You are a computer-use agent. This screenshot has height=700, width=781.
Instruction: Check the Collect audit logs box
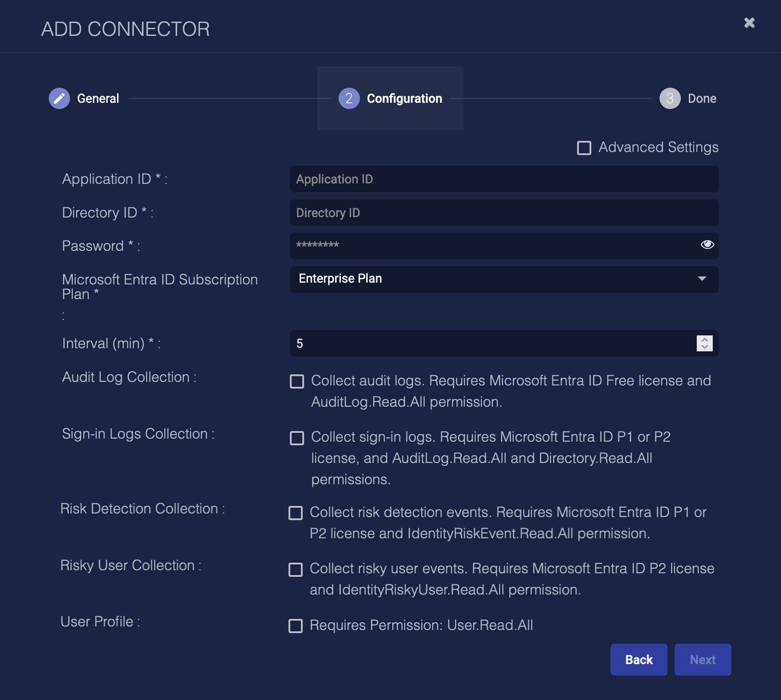297,381
